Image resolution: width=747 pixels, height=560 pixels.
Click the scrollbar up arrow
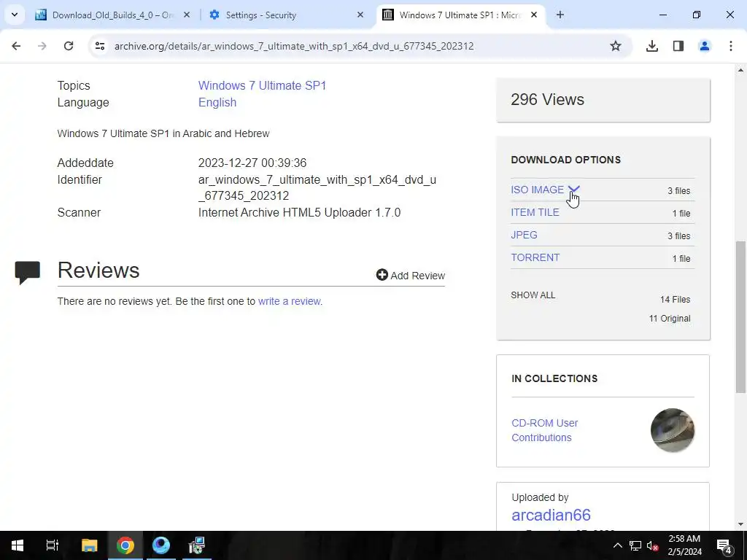pos(740,70)
